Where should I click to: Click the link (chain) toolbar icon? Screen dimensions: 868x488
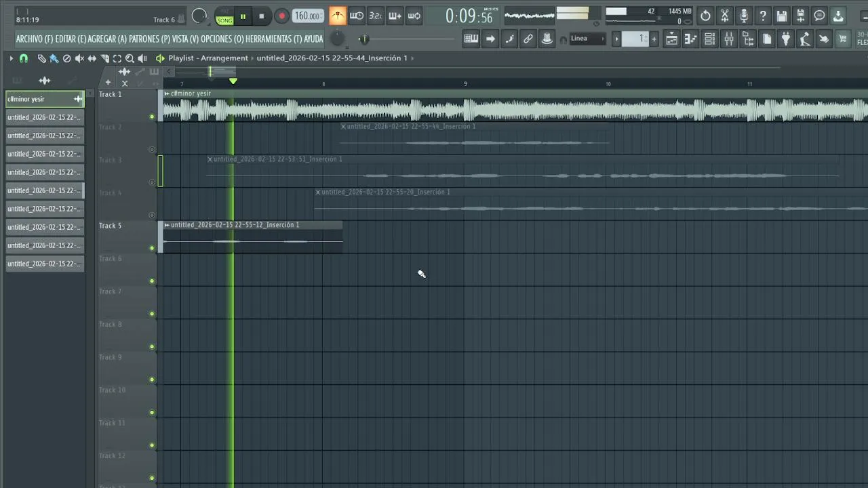[528, 39]
